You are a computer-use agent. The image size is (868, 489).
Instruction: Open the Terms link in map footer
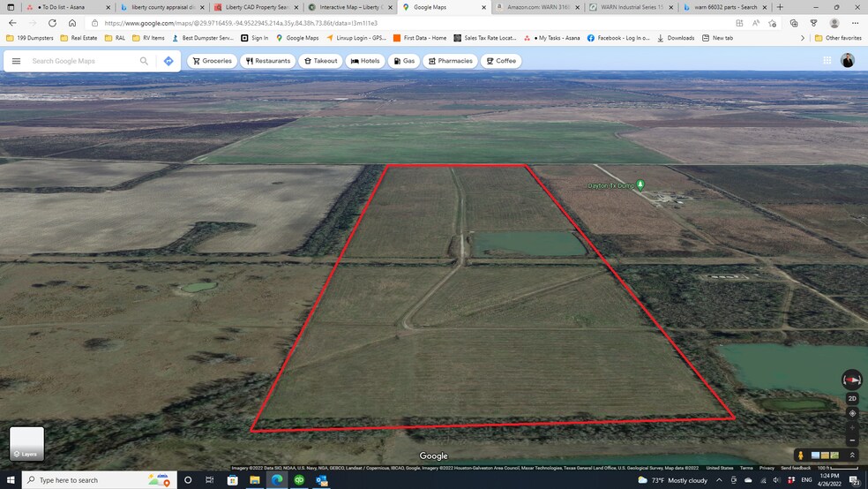pyautogui.click(x=746, y=468)
